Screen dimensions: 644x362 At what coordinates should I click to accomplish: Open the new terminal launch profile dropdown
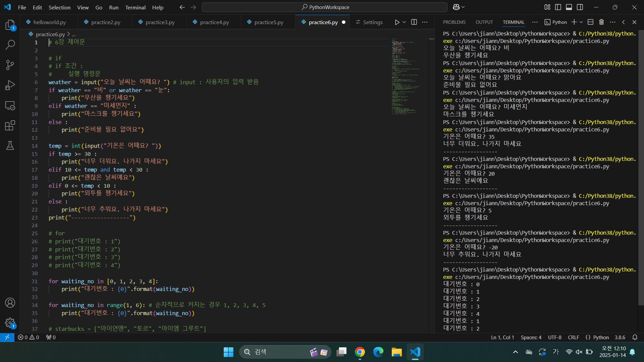coord(581,22)
